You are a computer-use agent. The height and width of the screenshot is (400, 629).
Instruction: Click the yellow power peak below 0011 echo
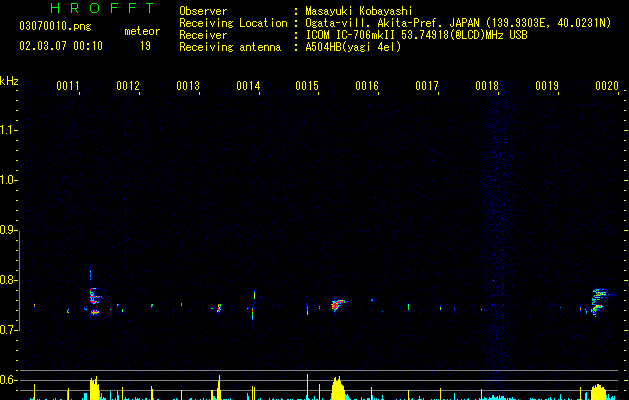click(94, 388)
